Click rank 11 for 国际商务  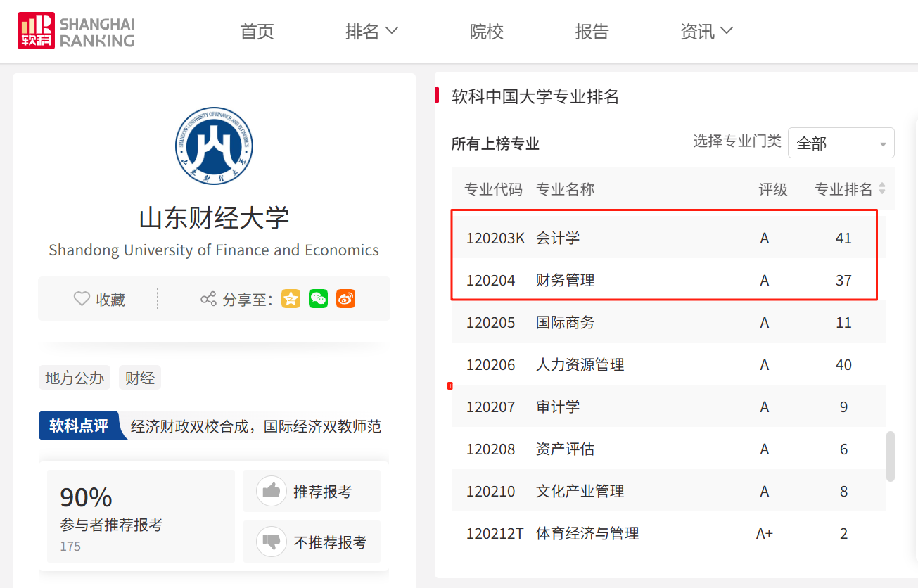click(x=843, y=322)
